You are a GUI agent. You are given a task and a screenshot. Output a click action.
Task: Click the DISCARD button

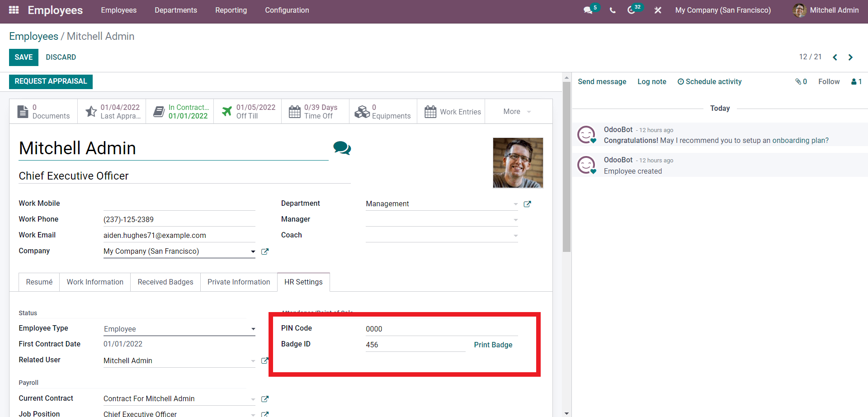[61, 57]
